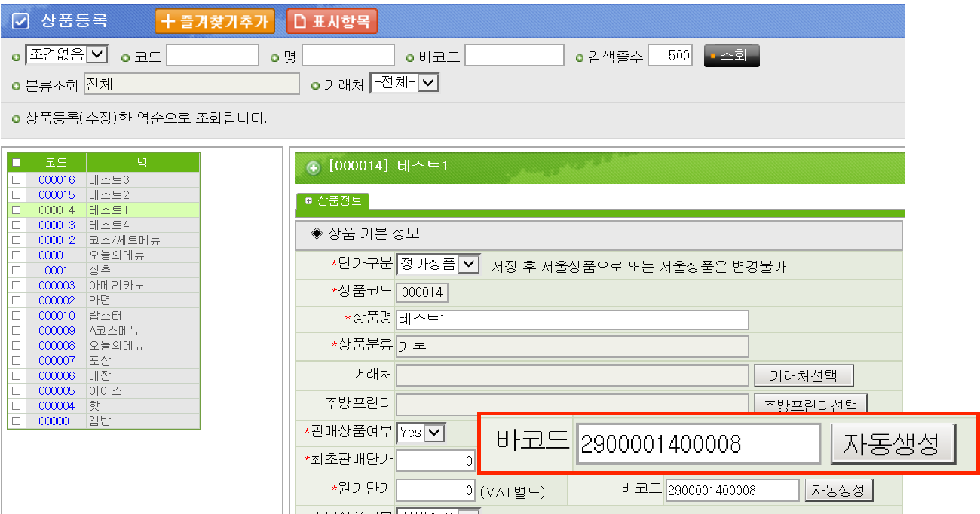The image size is (980, 514).
Task: Click the document icon on 표시항목 button
Action: pyautogui.click(x=300, y=21)
